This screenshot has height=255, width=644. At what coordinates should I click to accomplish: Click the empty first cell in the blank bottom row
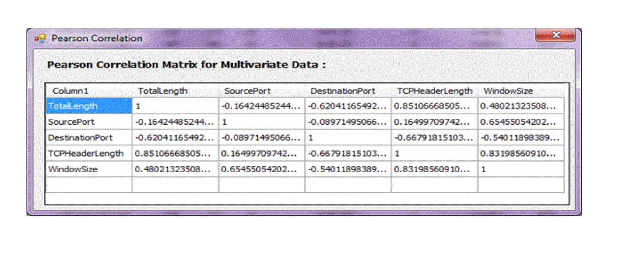click(x=89, y=185)
